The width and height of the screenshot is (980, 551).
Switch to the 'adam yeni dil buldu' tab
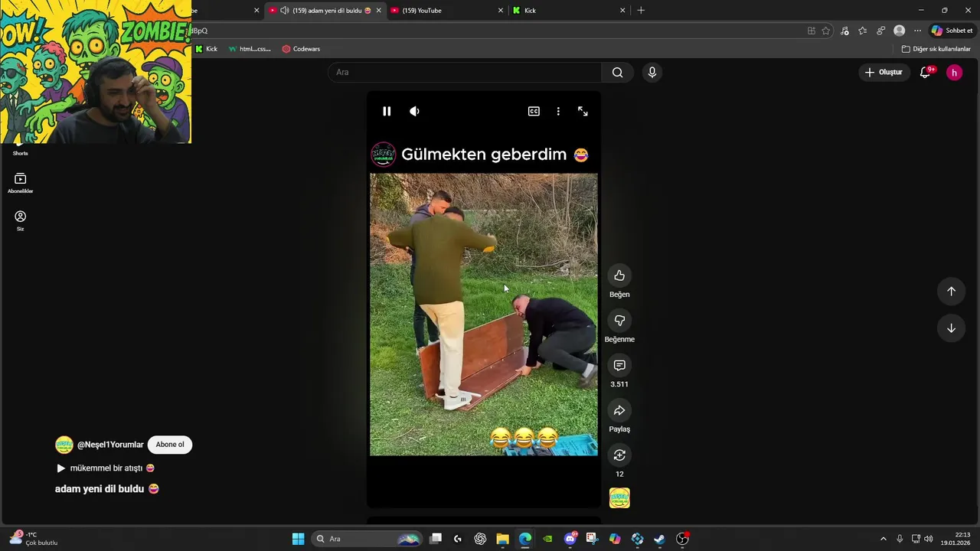(x=325, y=11)
